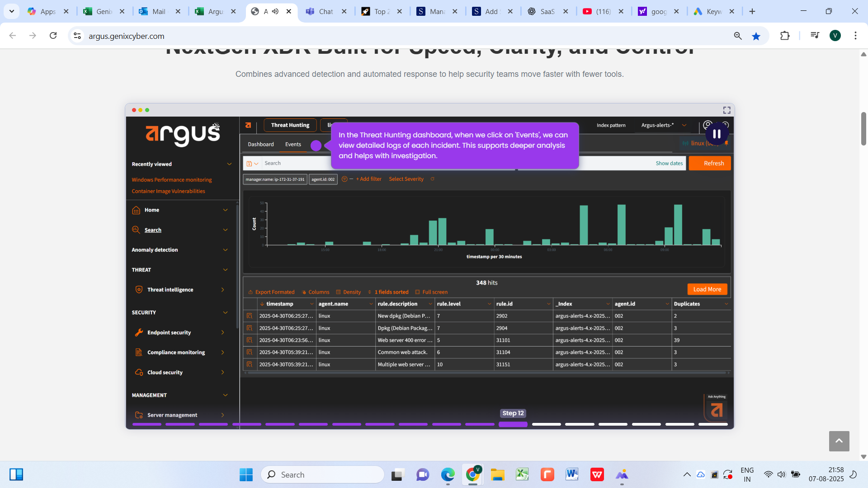Open Word from the taskbar
This screenshot has width=868, height=488.
click(572, 474)
